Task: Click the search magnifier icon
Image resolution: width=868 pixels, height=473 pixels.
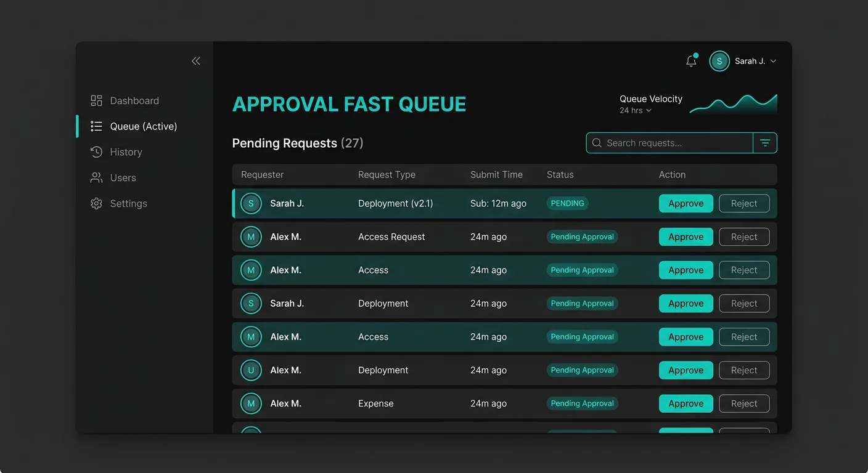Action: (x=596, y=143)
